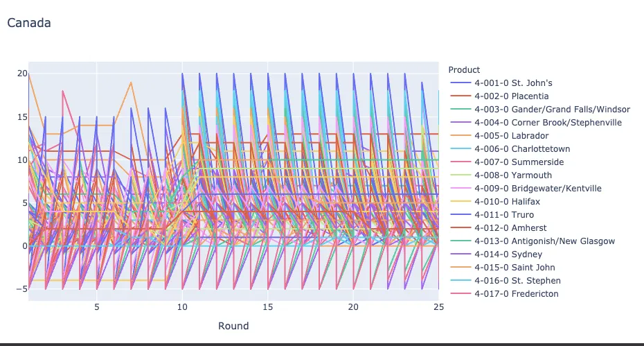
Task: Click the Product legend title
Action: (464, 70)
